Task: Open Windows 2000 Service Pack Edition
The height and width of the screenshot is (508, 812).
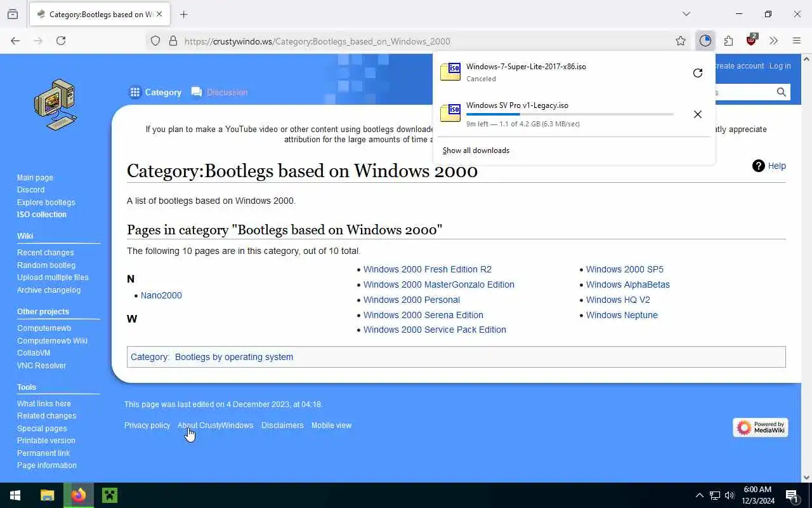Action: [435, 330]
